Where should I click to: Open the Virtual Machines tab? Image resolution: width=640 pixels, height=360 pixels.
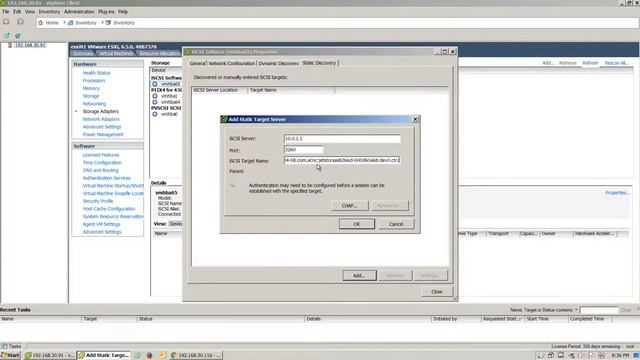point(116,53)
